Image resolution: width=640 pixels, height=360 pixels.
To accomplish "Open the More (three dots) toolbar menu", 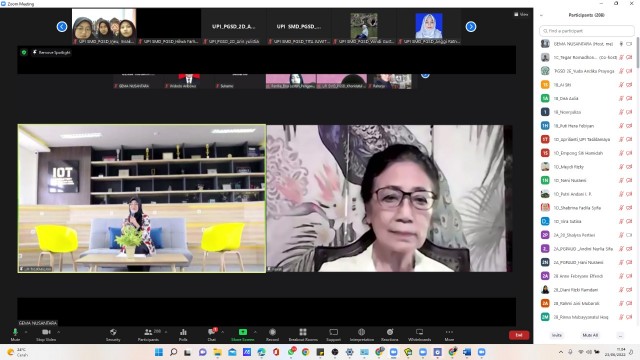I will point(449,334).
